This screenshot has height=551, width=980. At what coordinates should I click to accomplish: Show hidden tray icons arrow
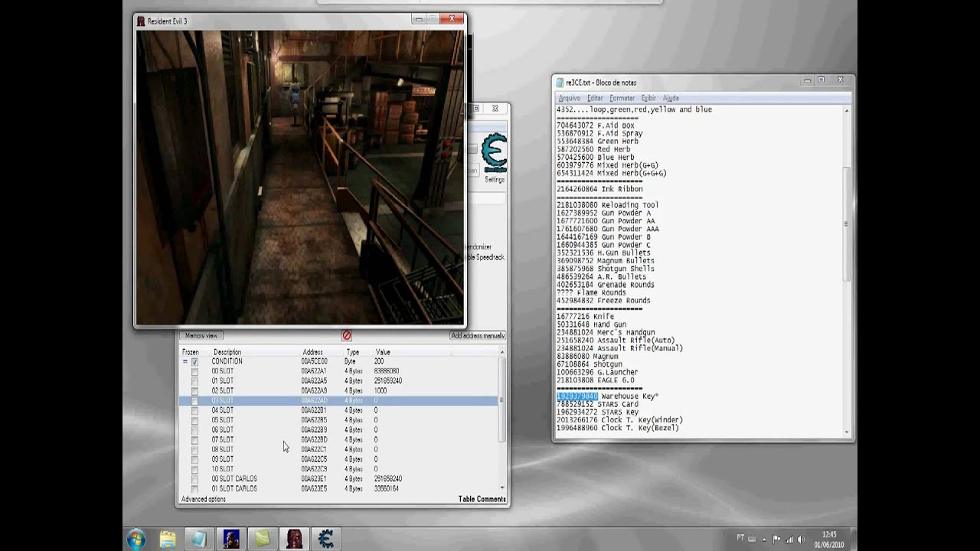765,539
